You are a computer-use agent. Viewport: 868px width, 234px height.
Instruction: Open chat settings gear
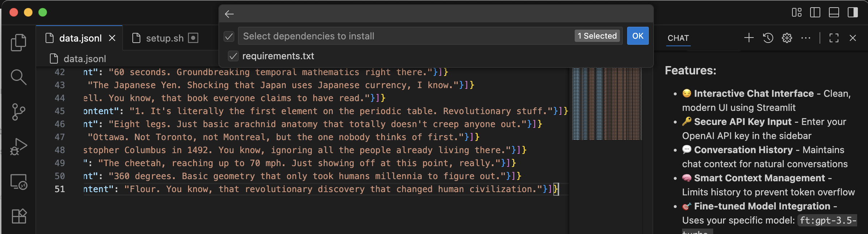pos(787,38)
